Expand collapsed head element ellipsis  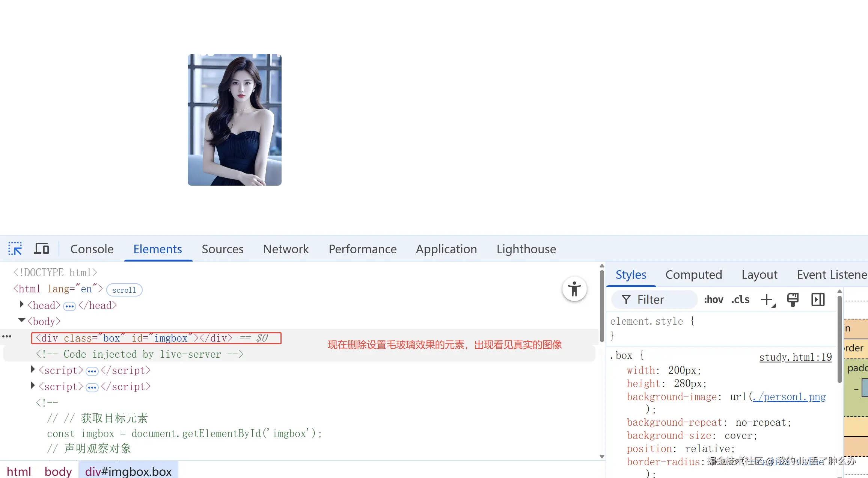[x=69, y=306]
